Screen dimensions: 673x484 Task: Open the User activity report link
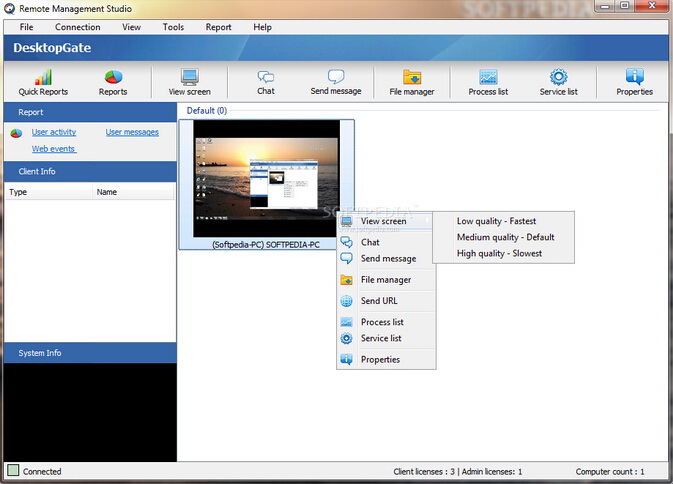click(x=54, y=132)
